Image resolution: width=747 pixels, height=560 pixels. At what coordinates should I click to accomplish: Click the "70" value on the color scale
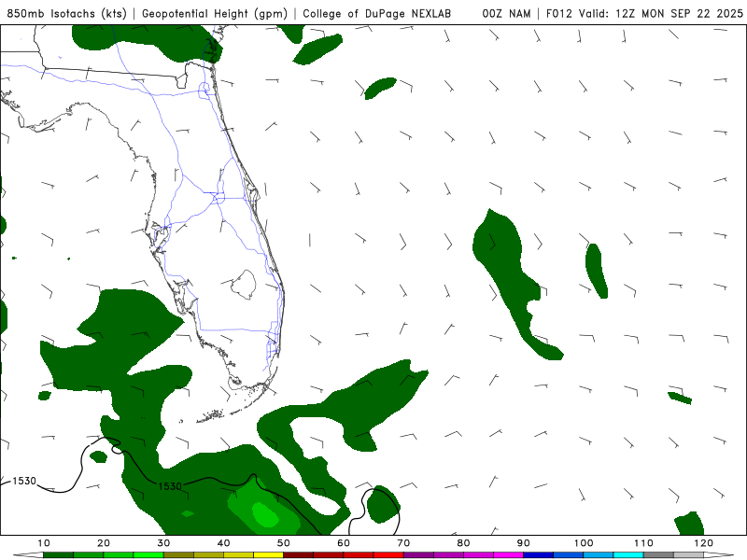[403, 543]
